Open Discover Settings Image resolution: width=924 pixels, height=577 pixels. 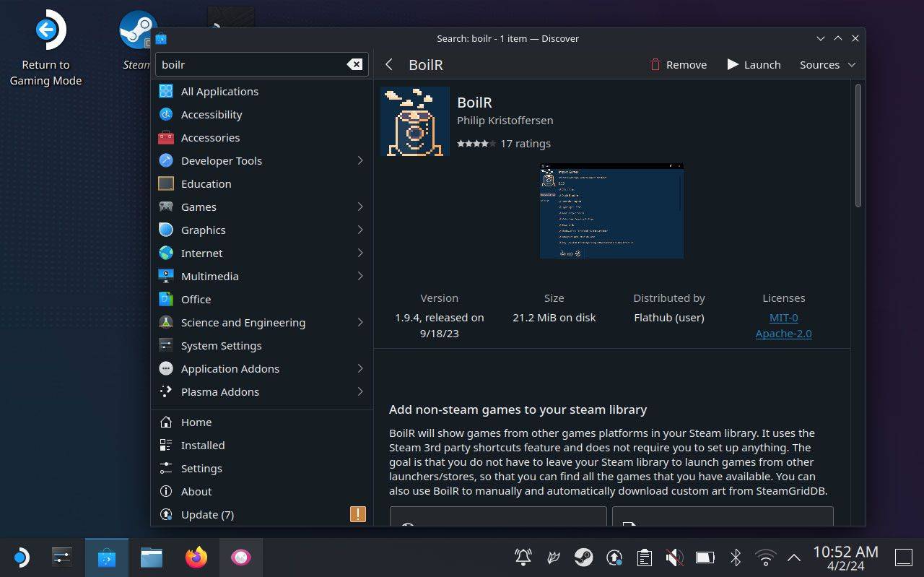pos(262,468)
